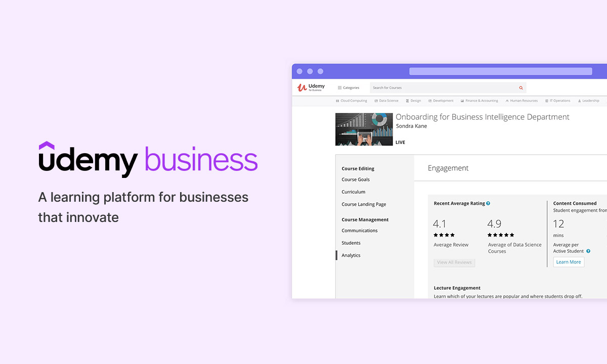Click the 4.1 average review value
The image size is (607, 364).
coord(439,223)
